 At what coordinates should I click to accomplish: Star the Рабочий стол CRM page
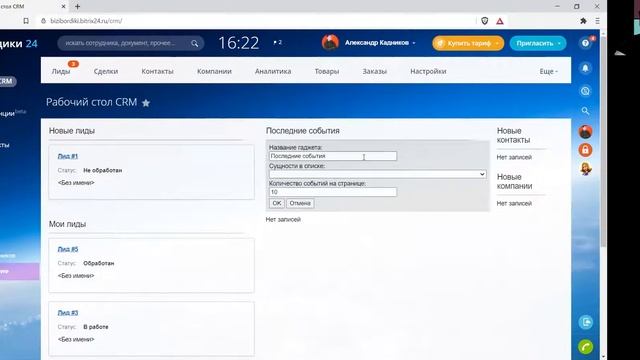tap(146, 103)
